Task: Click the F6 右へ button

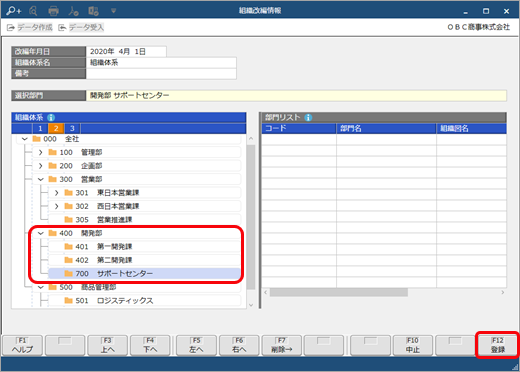Action: click(239, 345)
